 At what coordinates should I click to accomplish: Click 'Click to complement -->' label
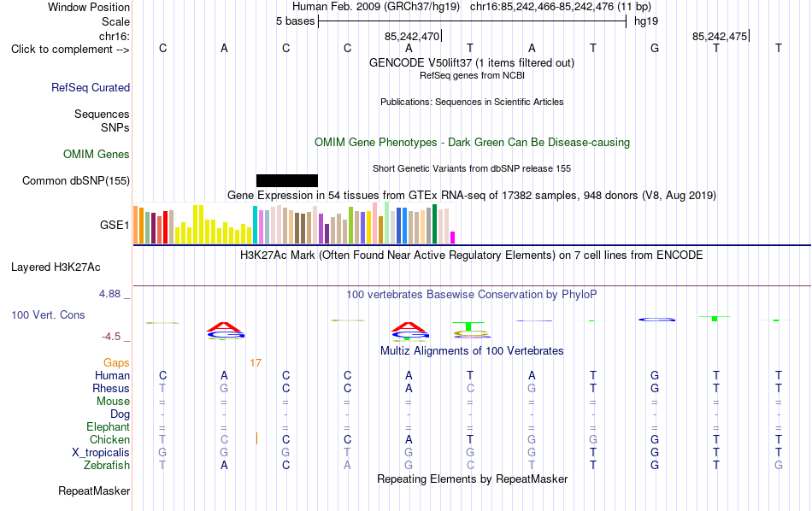(x=70, y=50)
